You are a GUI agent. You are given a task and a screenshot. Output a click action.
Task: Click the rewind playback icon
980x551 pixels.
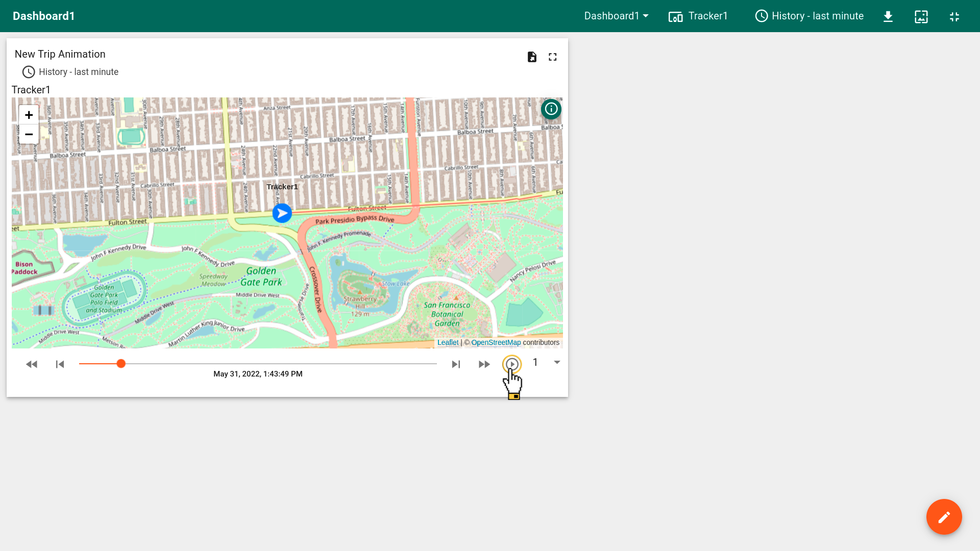(32, 364)
